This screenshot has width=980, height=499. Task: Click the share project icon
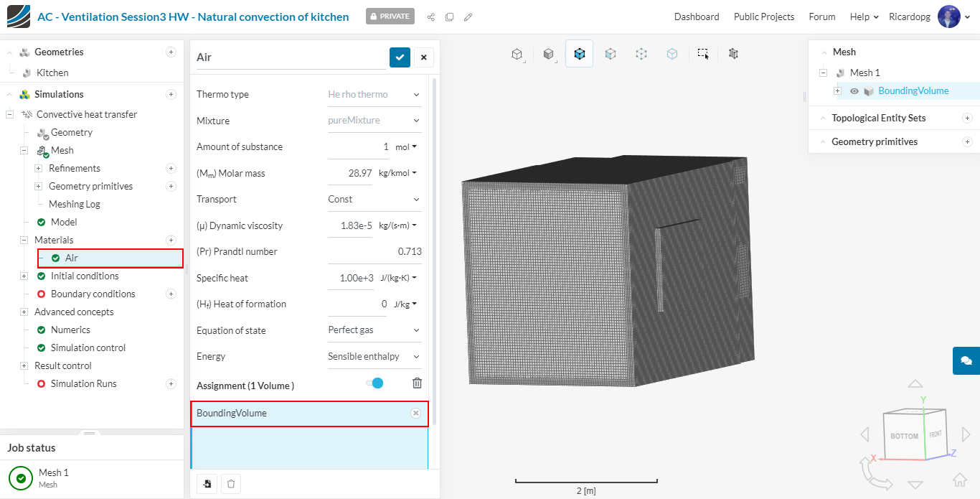tap(430, 17)
